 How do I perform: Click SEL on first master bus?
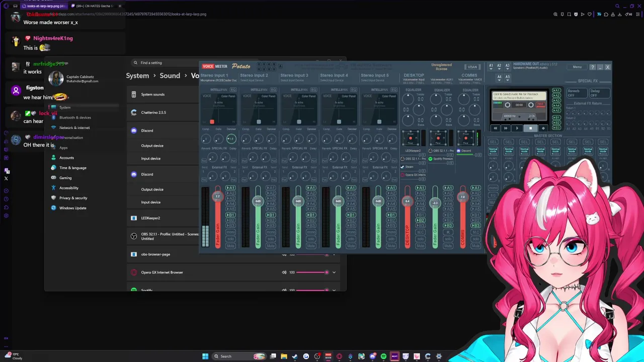click(493, 142)
